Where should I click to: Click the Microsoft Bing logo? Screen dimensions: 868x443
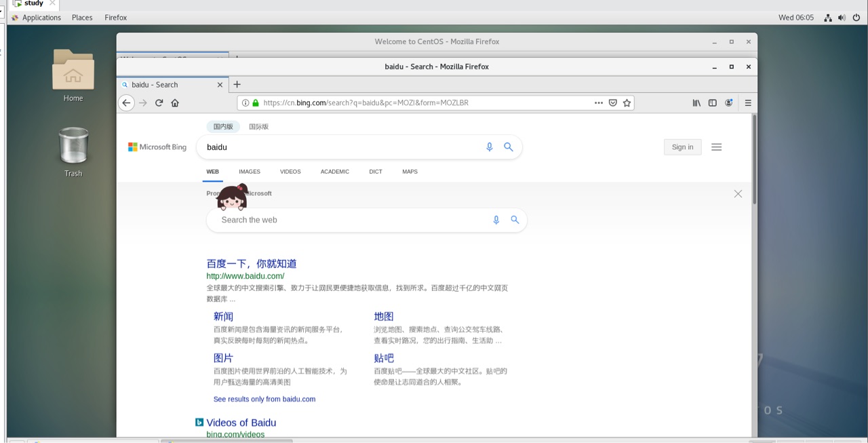pyautogui.click(x=157, y=147)
